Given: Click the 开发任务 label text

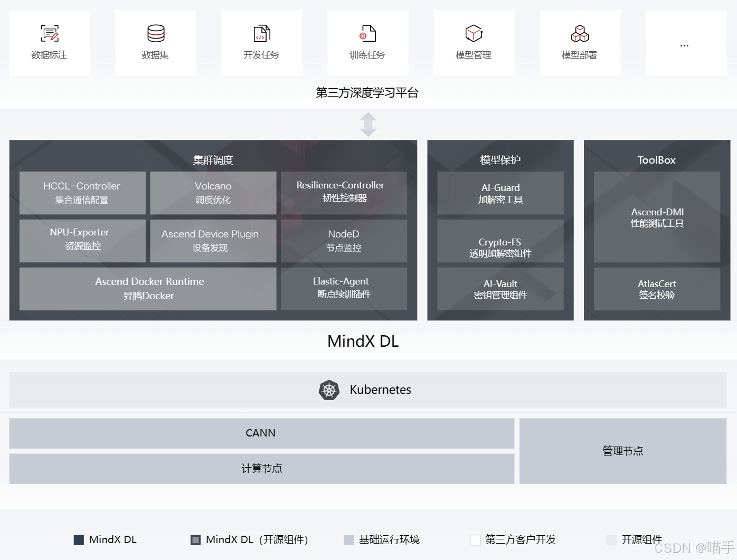Looking at the screenshot, I should [261, 55].
